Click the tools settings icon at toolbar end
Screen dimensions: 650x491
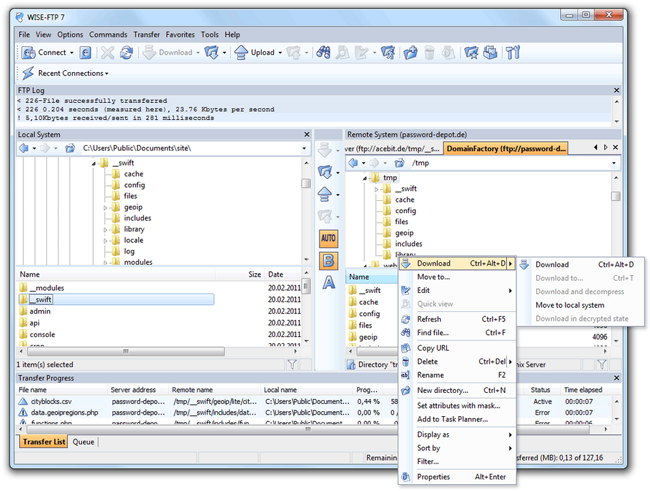point(513,53)
